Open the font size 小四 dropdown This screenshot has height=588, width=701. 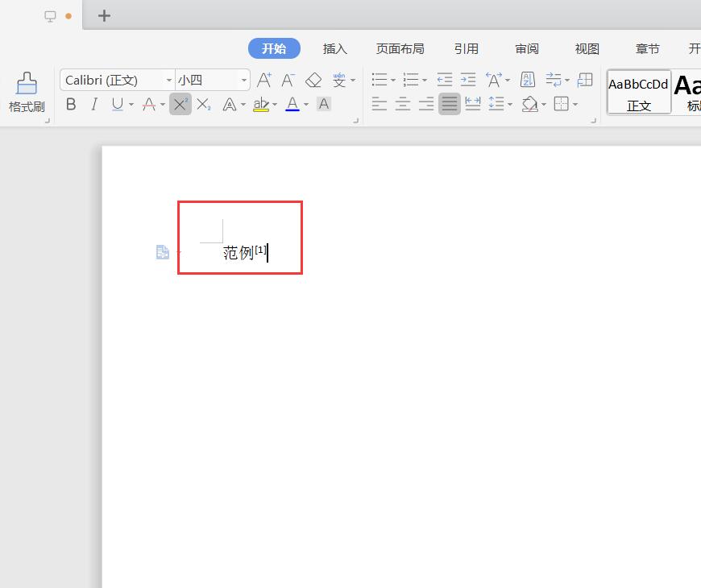244,81
